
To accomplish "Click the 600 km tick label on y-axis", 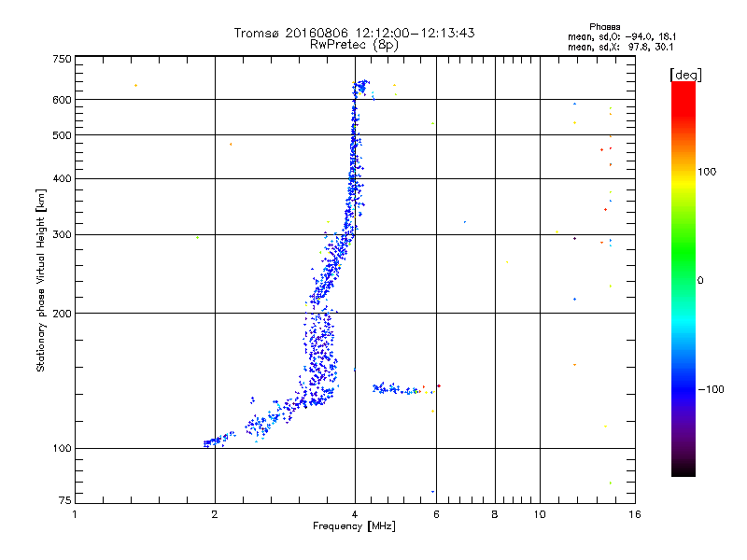I will tap(62, 100).
